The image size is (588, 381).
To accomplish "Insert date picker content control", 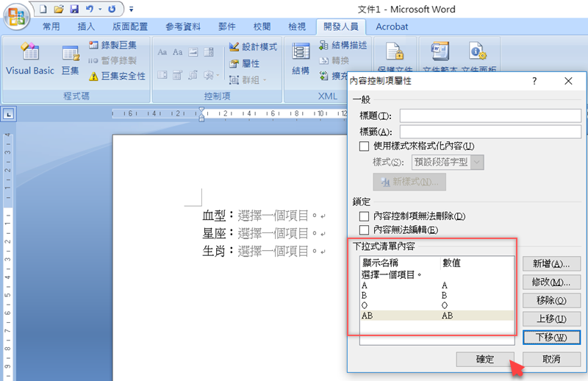I will (193, 75).
